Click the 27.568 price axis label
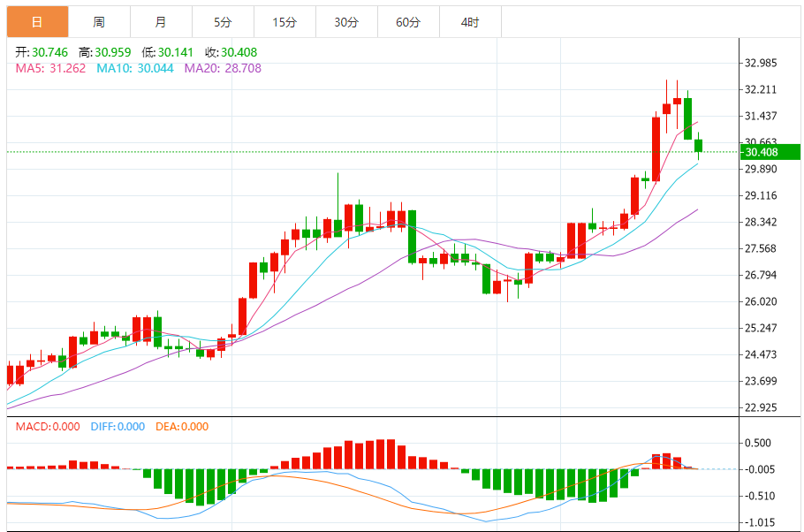This screenshot has width=804, height=532. pos(761,249)
